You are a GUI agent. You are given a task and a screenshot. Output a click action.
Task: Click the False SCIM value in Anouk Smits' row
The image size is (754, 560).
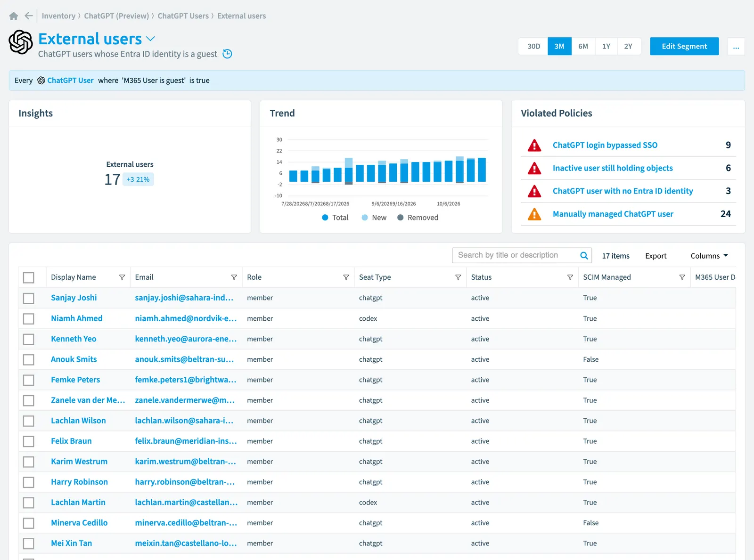590,359
